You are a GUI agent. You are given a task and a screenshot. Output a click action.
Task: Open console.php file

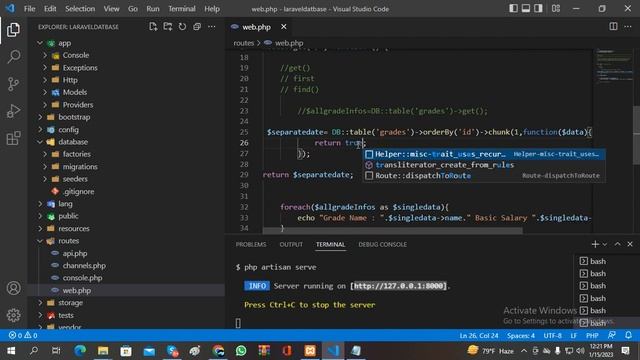click(127, 278)
